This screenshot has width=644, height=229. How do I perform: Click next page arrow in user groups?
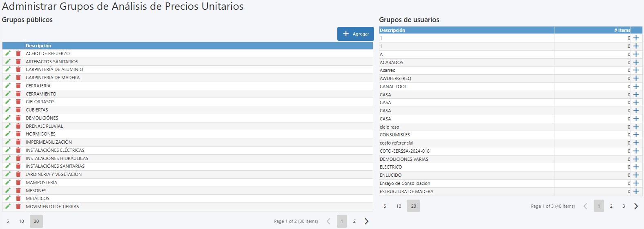pyautogui.click(x=636, y=206)
